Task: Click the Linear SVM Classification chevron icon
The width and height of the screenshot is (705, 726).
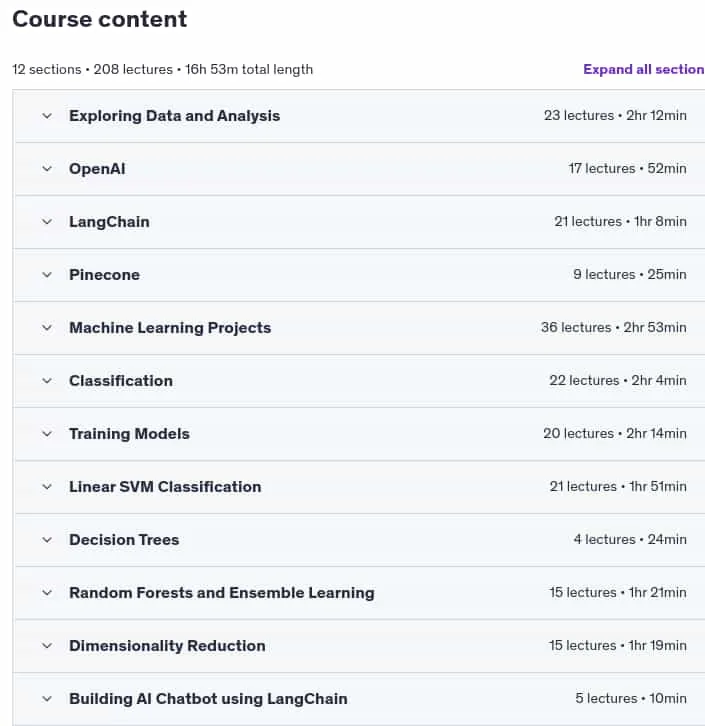Action: coord(47,487)
